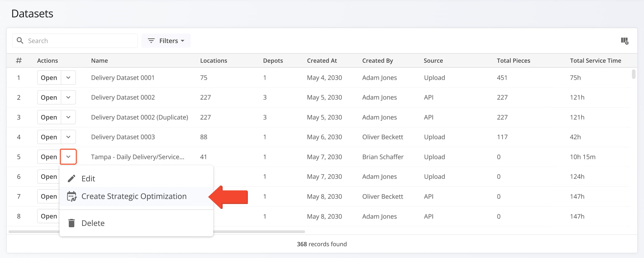644x258 pixels.
Task: Click the 124h service time value
Action: click(x=577, y=177)
